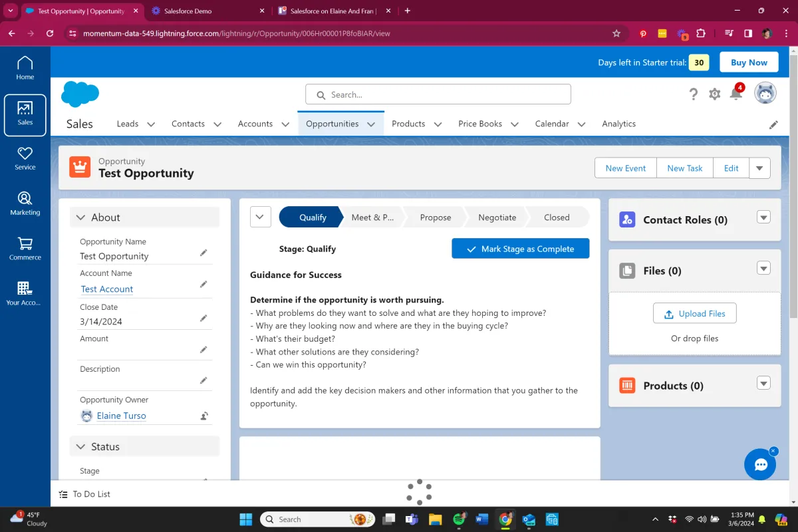Viewport: 798px width, 532px height.
Task: Open Contact Roles actions dropdown
Action: tap(763, 217)
